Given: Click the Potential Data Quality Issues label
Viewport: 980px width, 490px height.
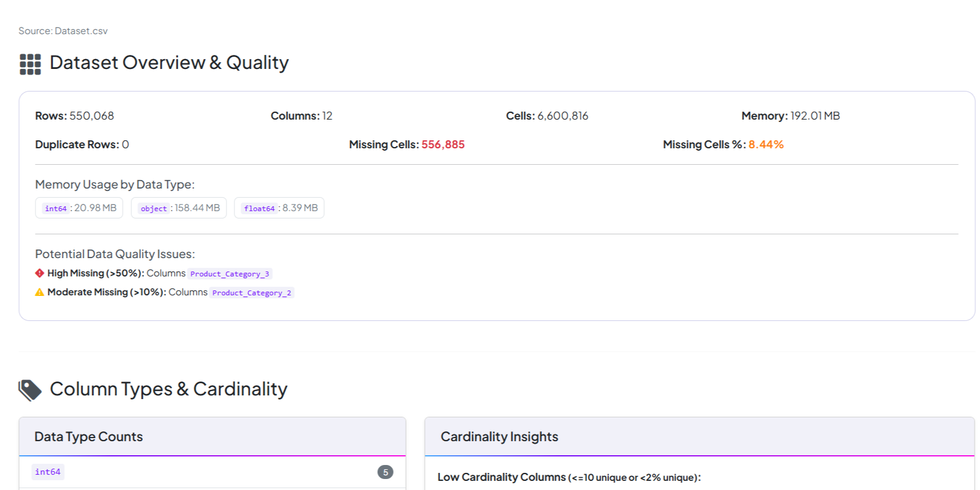Looking at the screenshot, I should [x=115, y=254].
